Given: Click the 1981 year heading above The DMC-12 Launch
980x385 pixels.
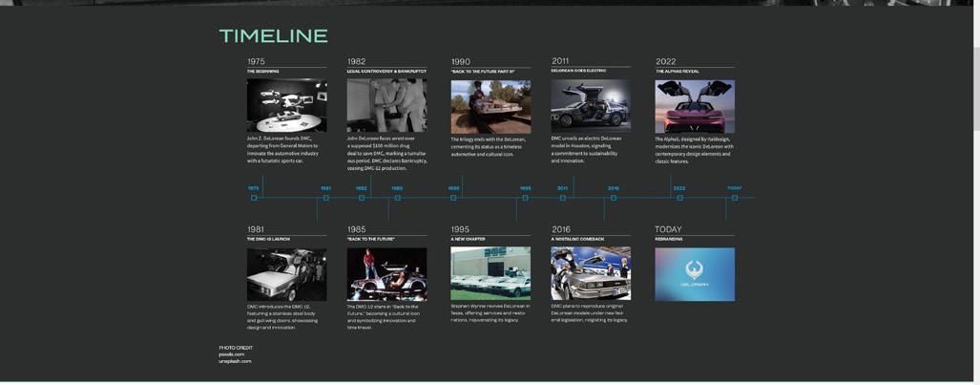Looking at the screenshot, I should (x=255, y=229).
